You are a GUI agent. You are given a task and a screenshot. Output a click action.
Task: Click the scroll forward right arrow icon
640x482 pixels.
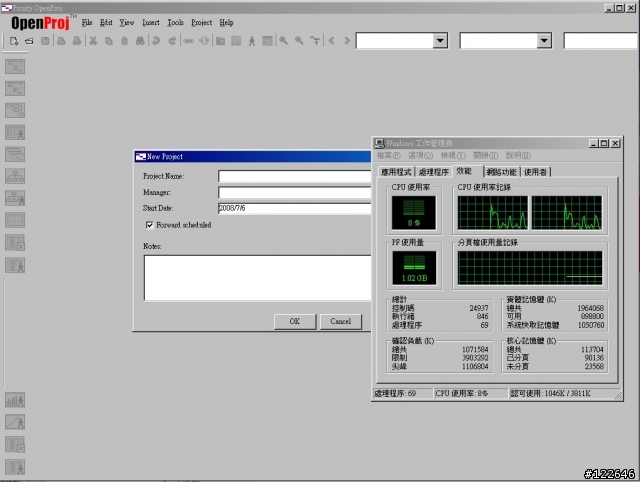click(347, 41)
